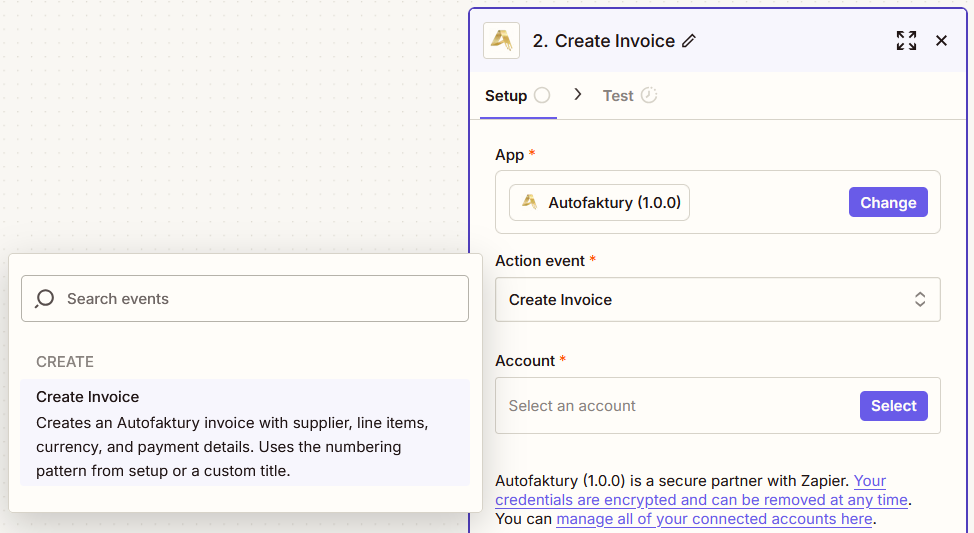Close the Create Invoice panel
Screen dimensions: 974x533
tap(941, 40)
